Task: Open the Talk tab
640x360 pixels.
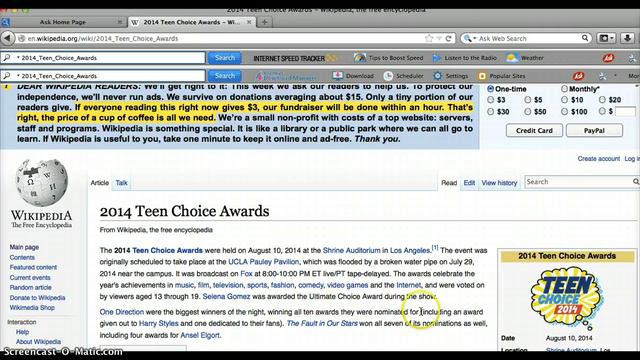Action: [122, 183]
